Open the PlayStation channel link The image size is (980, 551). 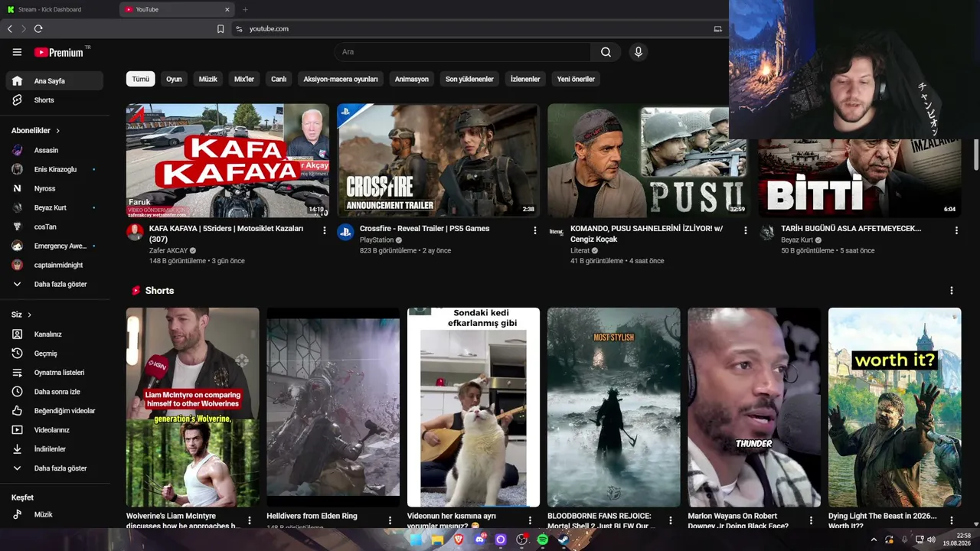(377, 240)
